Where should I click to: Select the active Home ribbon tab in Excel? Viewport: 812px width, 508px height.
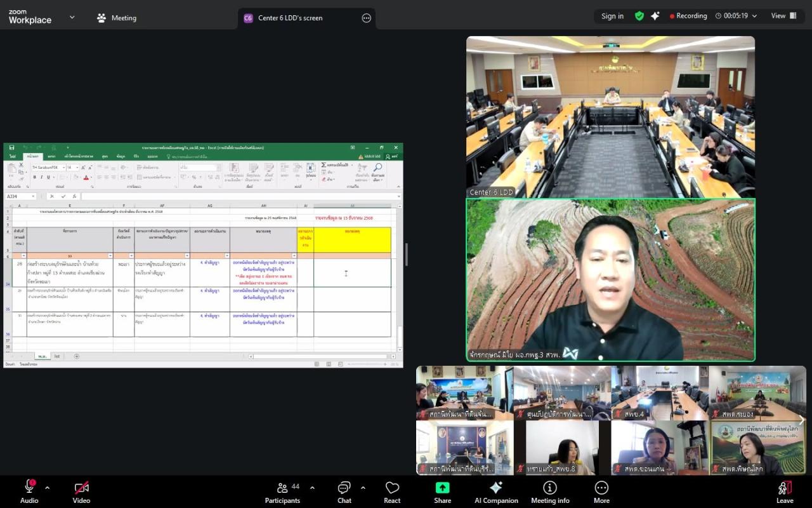(x=32, y=156)
